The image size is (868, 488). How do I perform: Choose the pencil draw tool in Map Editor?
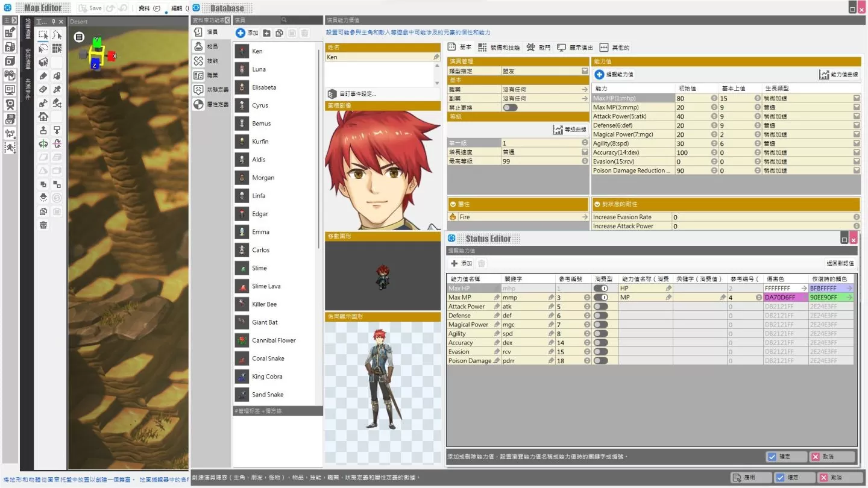pyautogui.click(x=43, y=76)
